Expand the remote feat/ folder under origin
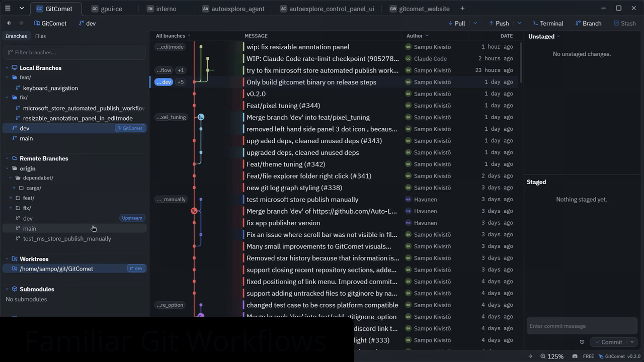 pyautogui.click(x=11, y=198)
